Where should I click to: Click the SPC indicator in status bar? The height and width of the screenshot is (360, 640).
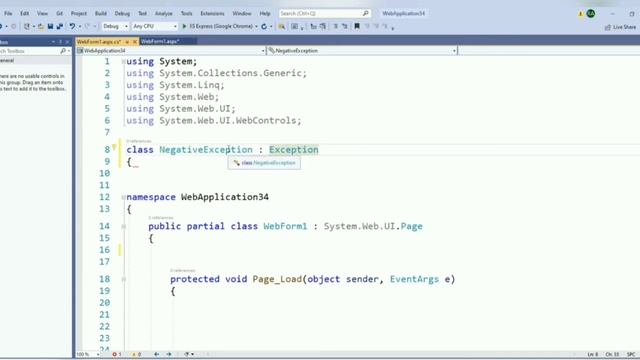(x=631, y=354)
